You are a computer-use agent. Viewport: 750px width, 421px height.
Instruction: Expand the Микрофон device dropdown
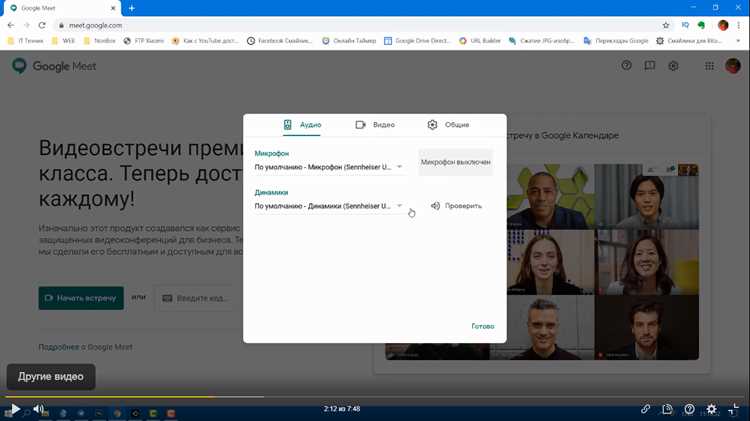coord(330,167)
